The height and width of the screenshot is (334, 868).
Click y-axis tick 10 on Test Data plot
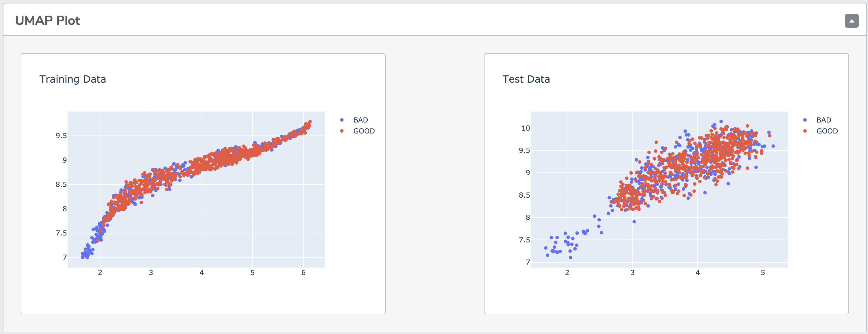(525, 128)
